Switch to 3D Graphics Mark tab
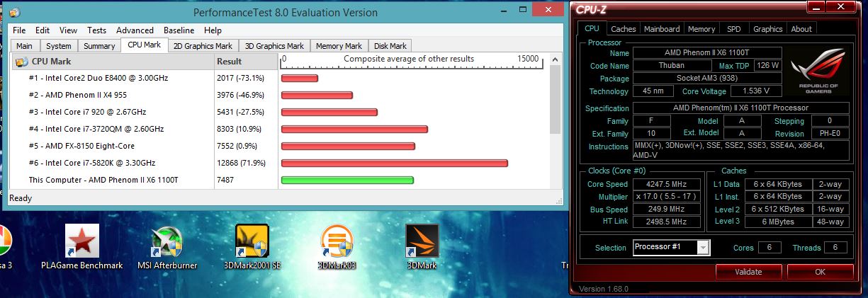The height and width of the screenshot is (298, 868). (274, 46)
